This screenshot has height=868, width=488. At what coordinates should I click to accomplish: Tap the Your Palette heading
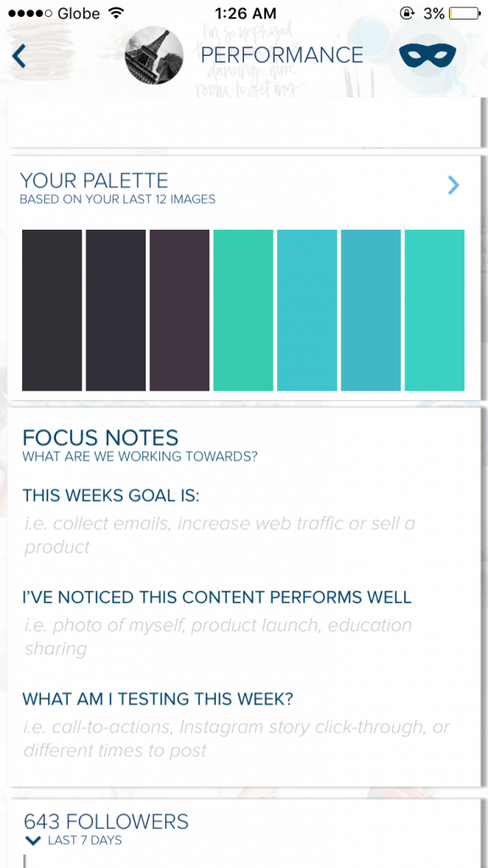(94, 181)
